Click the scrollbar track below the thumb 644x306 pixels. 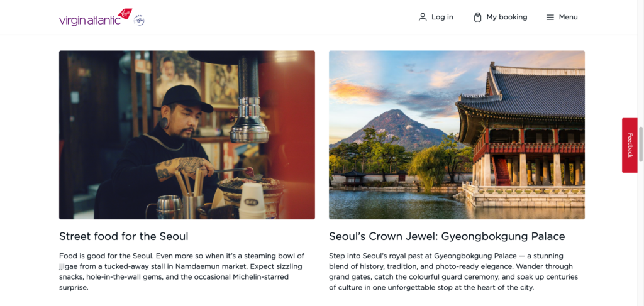click(x=641, y=234)
